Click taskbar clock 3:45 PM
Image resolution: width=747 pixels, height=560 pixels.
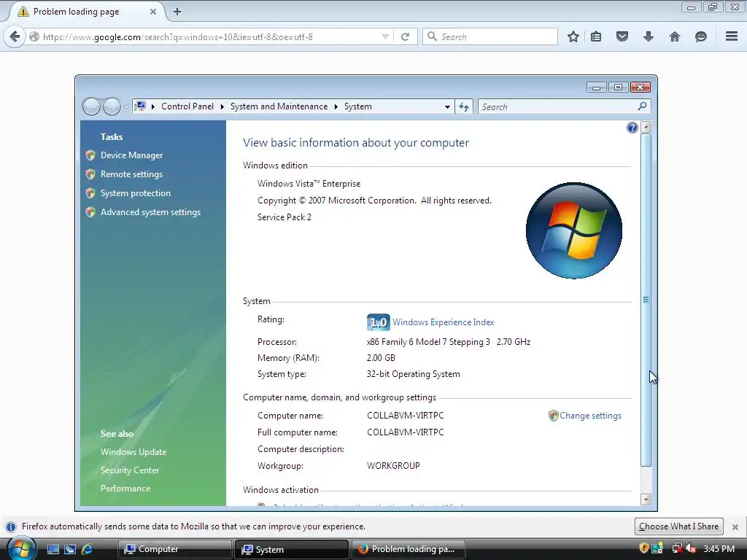[719, 548]
